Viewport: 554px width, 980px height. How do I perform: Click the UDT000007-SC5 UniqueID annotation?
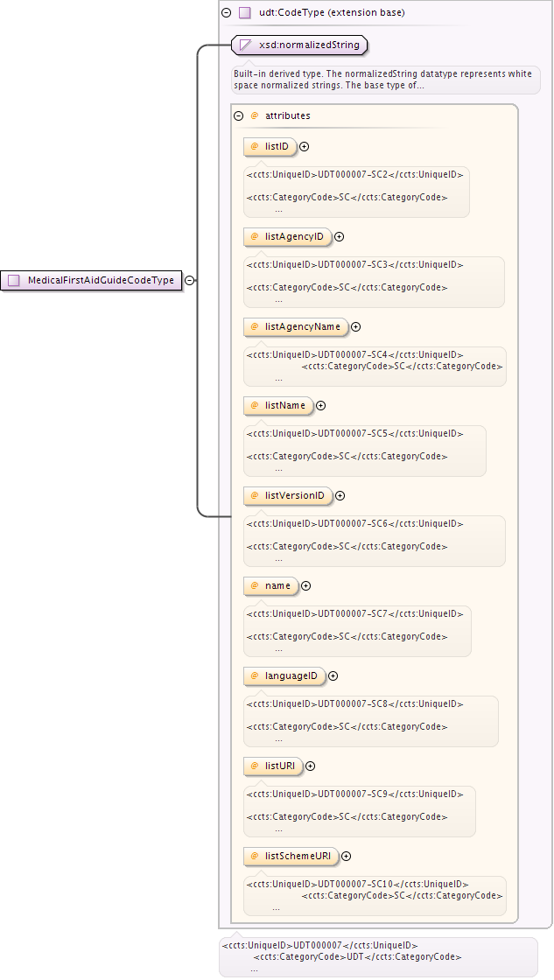[x=355, y=433]
